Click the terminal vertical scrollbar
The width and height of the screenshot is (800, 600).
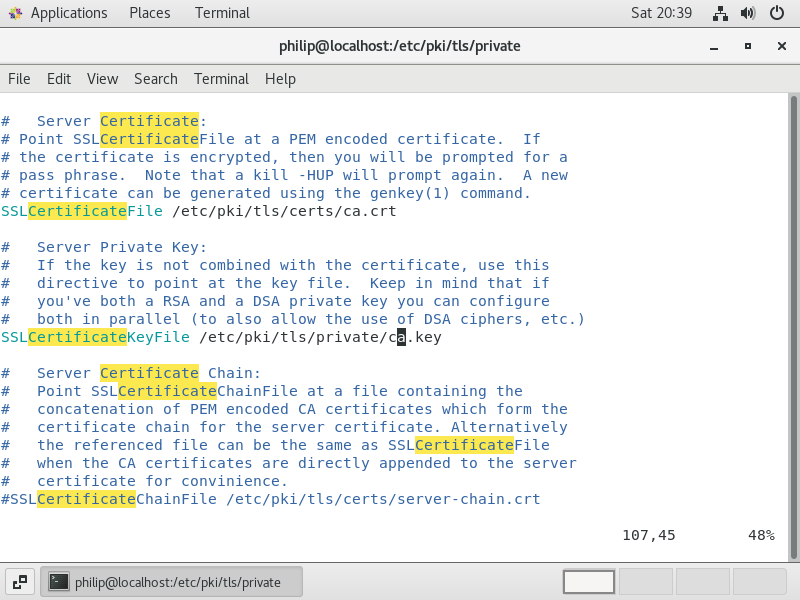pyautogui.click(x=794, y=327)
